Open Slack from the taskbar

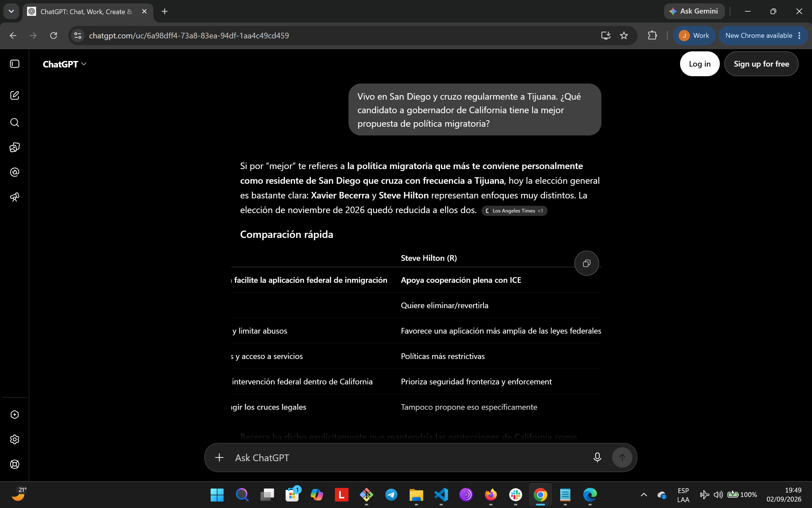516,494
